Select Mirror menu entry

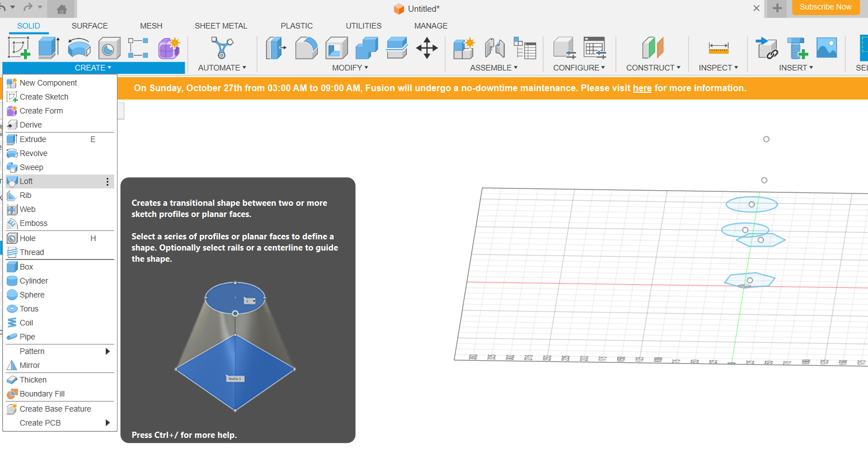[x=60, y=365]
